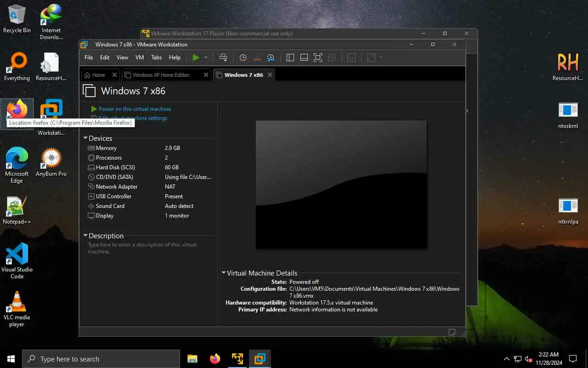Click the VMware Player taskbar icon

(237, 359)
